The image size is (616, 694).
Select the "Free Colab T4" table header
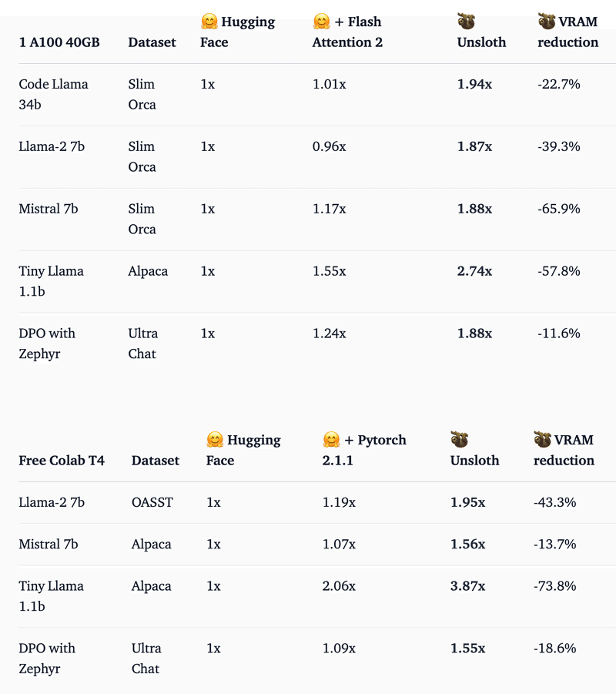[62, 461]
